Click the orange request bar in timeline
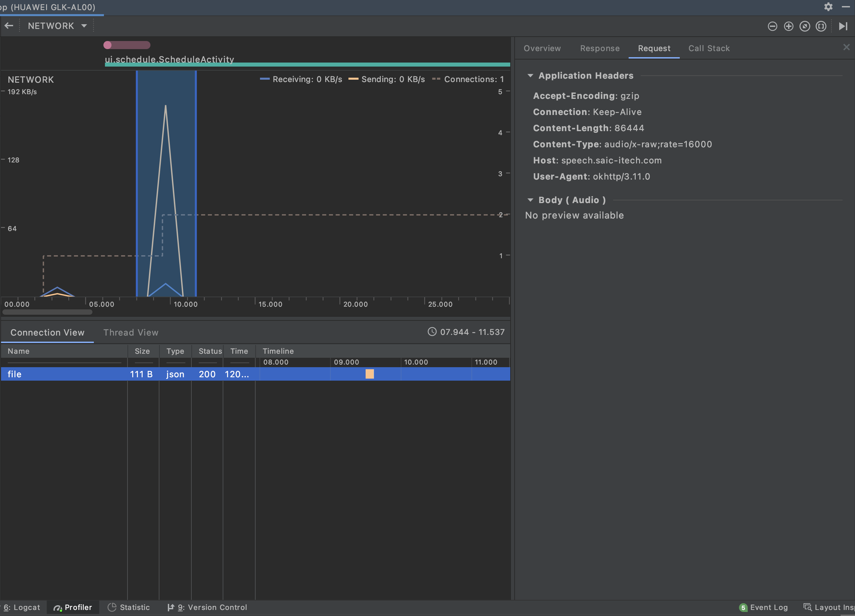855x616 pixels. click(369, 374)
